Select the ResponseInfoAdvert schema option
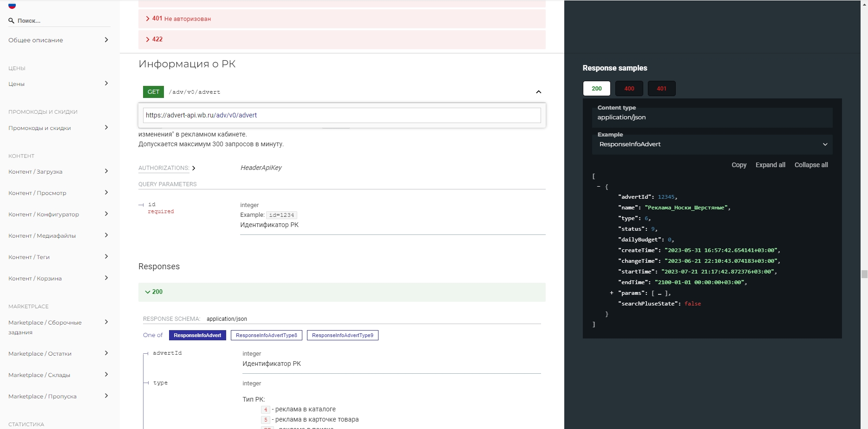The width and height of the screenshot is (868, 429). [x=197, y=335]
